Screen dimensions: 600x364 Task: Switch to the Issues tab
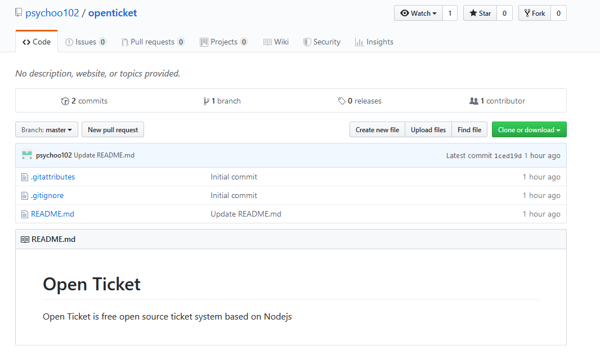[x=86, y=42]
